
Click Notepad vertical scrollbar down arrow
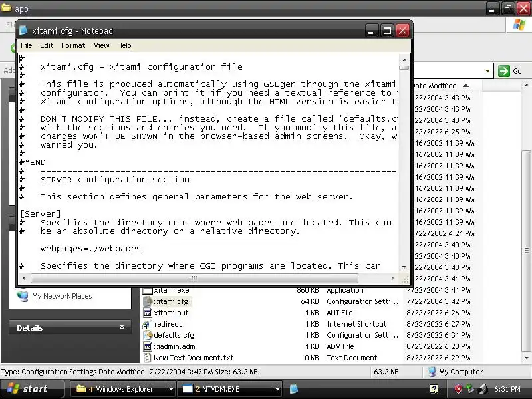(404, 267)
